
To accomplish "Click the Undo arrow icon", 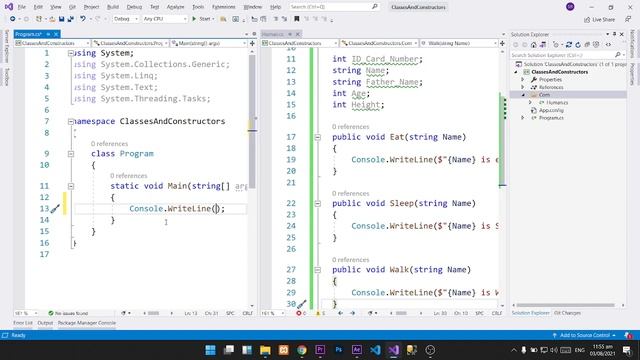I will [83, 19].
